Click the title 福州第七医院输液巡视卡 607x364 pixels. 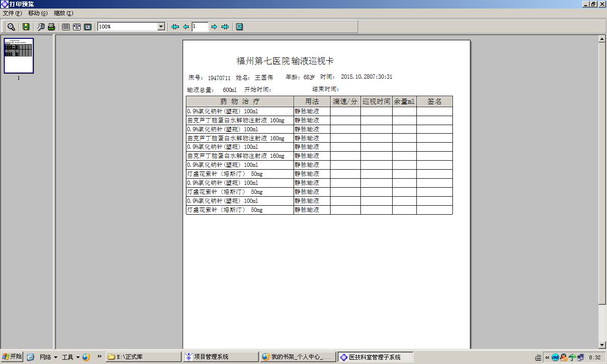pos(285,61)
